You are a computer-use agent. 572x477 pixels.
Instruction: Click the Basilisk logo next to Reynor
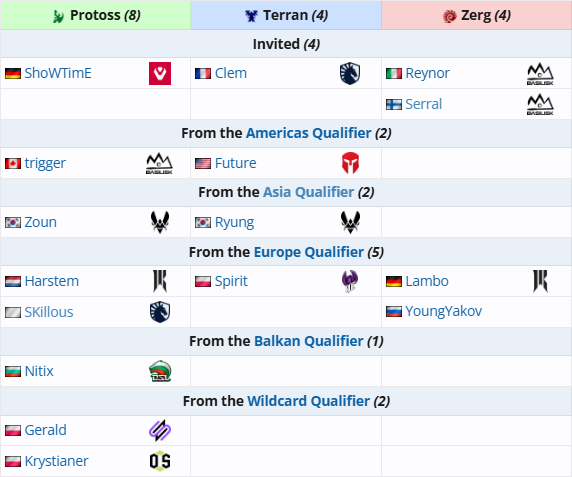[x=540, y=73]
